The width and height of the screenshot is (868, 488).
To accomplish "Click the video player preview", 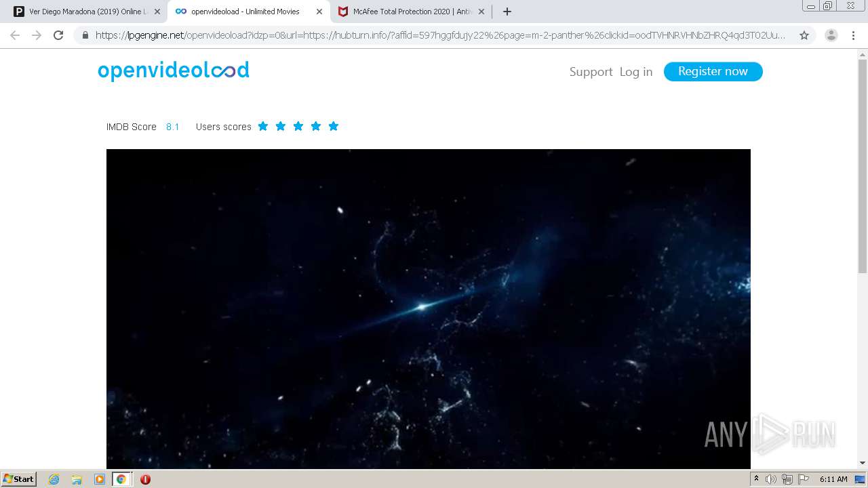I will click(x=429, y=308).
